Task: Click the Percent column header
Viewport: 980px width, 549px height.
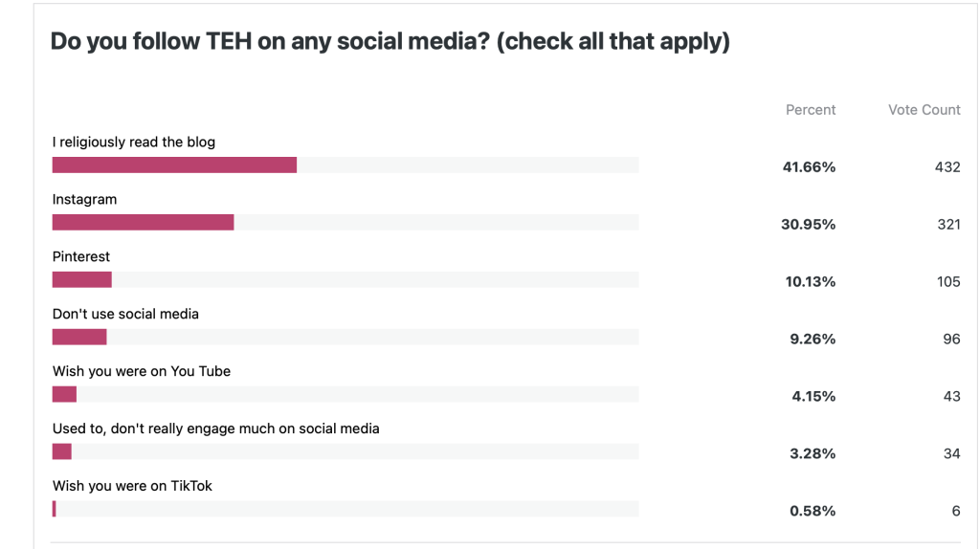Action: pyautogui.click(x=810, y=110)
